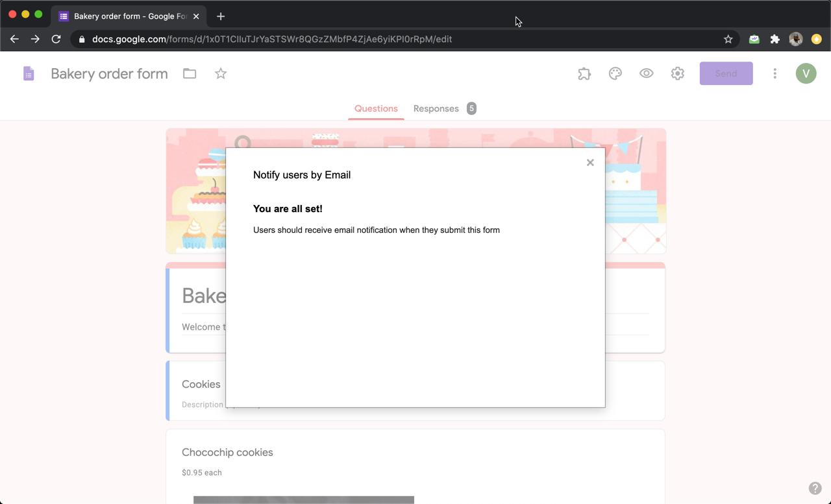The width and height of the screenshot is (831, 504).
Task: Close the Notify users by Email dialog
Action: pos(590,162)
